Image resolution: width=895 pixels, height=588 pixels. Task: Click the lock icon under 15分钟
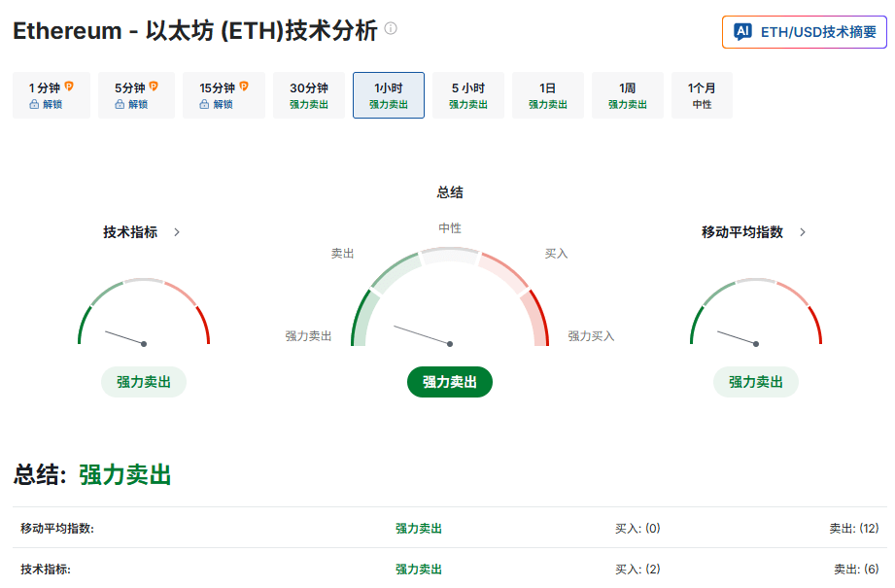coord(204,104)
